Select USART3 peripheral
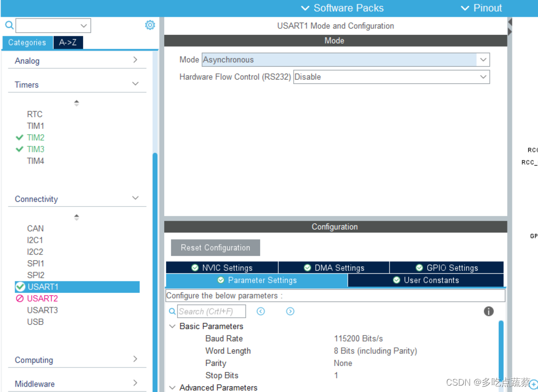The image size is (538, 392). pos(42,310)
